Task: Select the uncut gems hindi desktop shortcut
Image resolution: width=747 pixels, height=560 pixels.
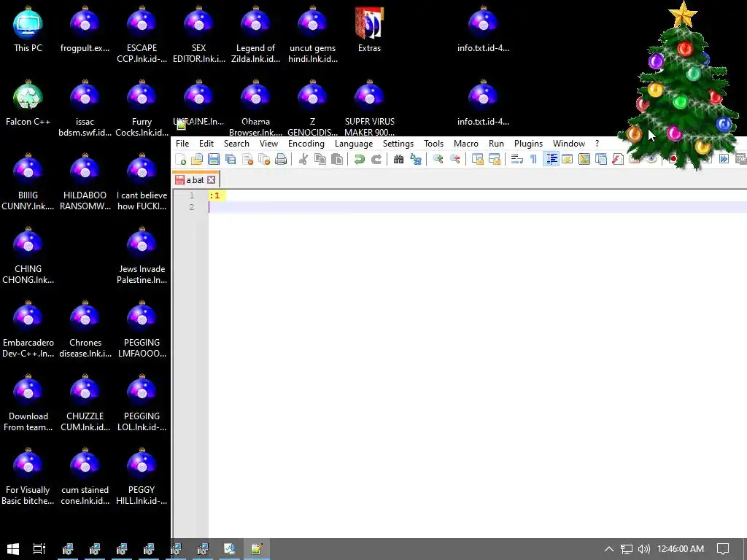Action: [x=313, y=35]
